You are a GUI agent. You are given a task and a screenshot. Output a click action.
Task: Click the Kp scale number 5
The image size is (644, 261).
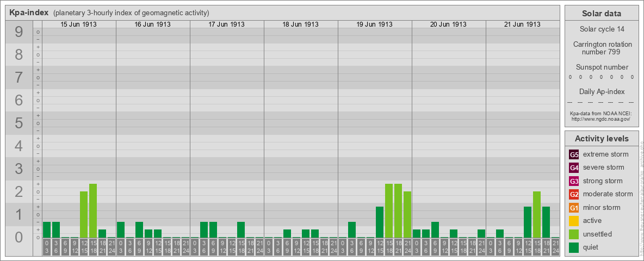19,123
